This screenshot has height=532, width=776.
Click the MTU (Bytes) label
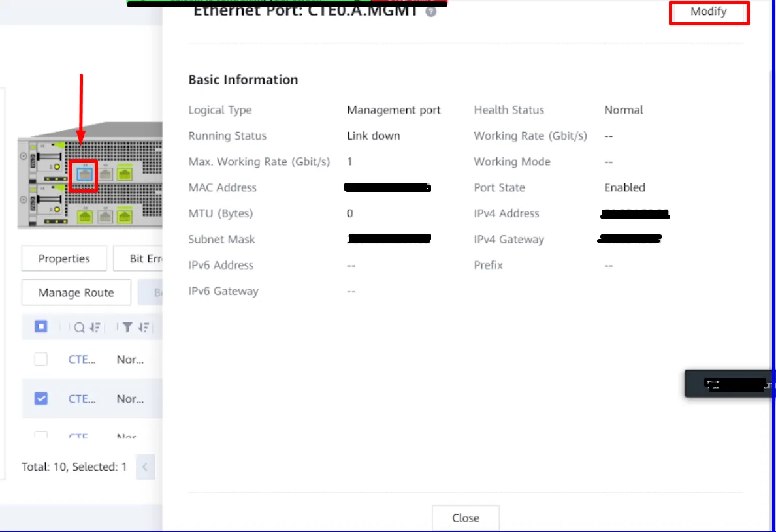click(220, 213)
